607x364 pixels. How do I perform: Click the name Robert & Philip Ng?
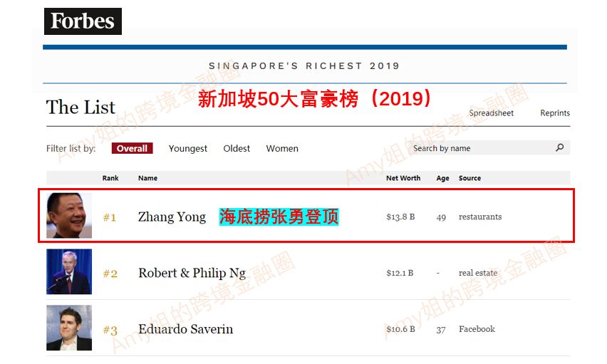(x=192, y=274)
